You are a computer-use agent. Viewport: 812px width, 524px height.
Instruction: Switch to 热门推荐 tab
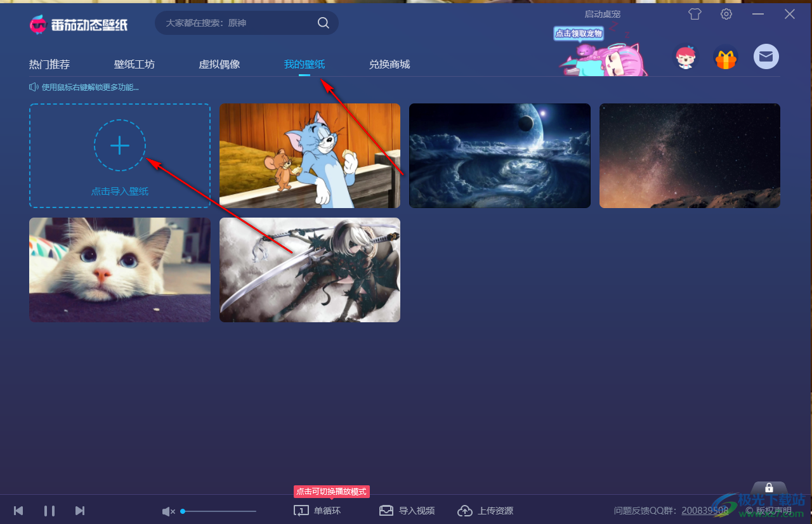pyautogui.click(x=49, y=64)
